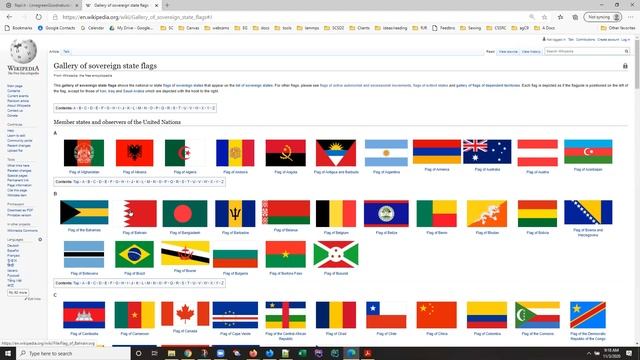Viewport: 640px width, 360px height.
Task: Open the Flag of Burundi thumbnail
Action: tap(336, 254)
